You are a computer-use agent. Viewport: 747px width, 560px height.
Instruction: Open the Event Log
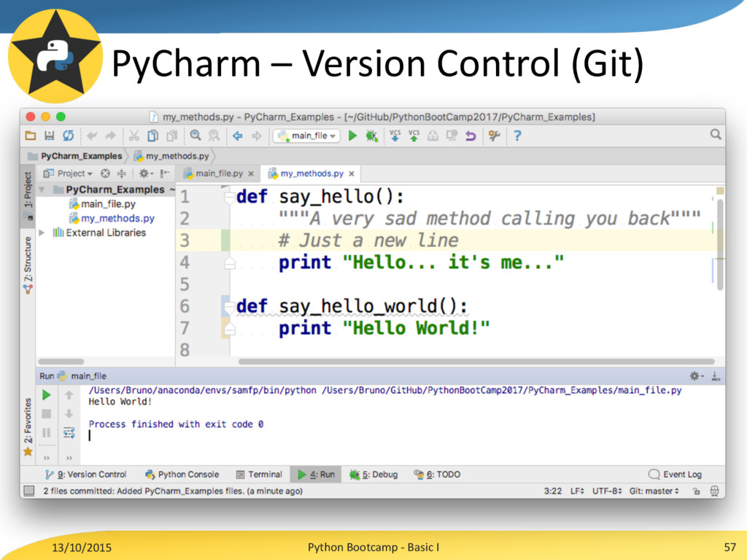pyautogui.click(x=675, y=474)
